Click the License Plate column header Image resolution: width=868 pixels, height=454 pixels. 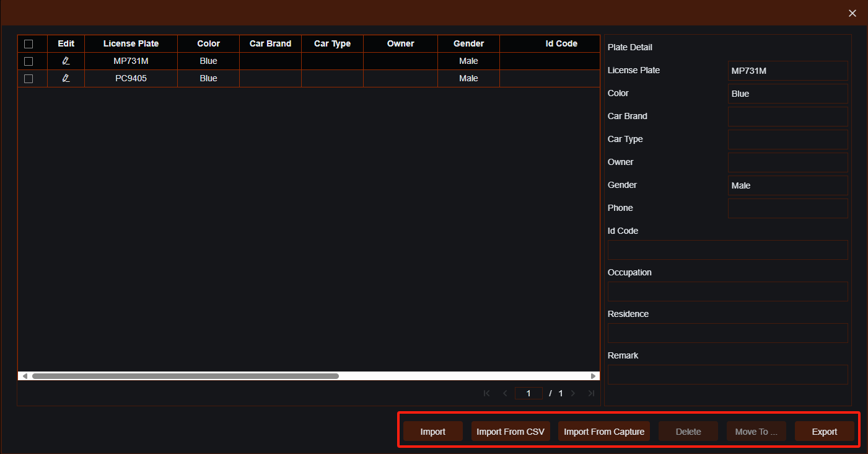point(131,44)
